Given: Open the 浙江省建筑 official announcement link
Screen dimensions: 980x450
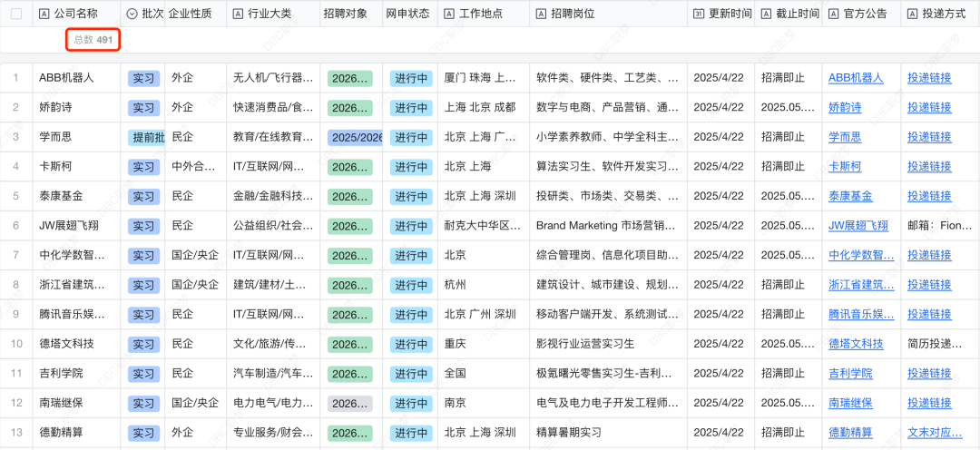Looking at the screenshot, I should coord(861,285).
